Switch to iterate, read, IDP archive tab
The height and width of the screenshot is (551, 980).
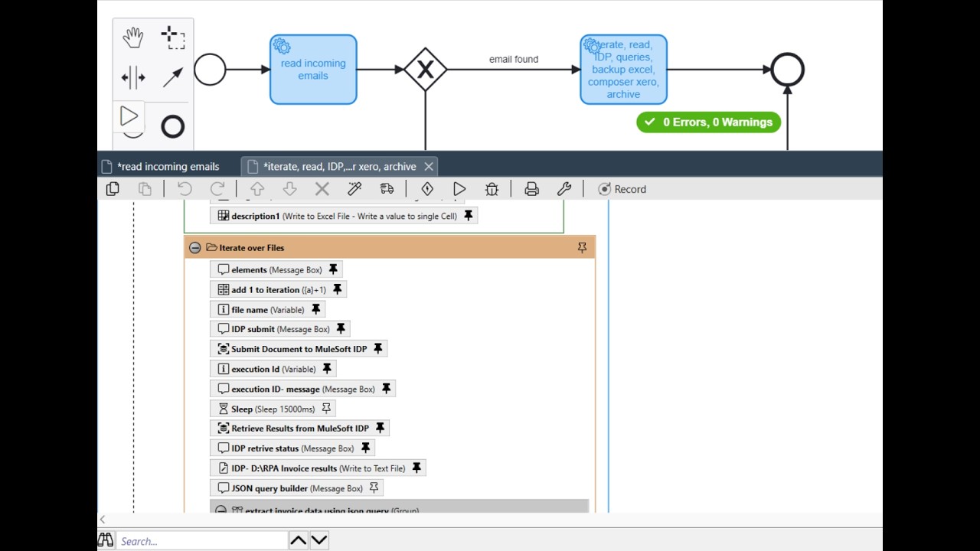[x=339, y=166]
